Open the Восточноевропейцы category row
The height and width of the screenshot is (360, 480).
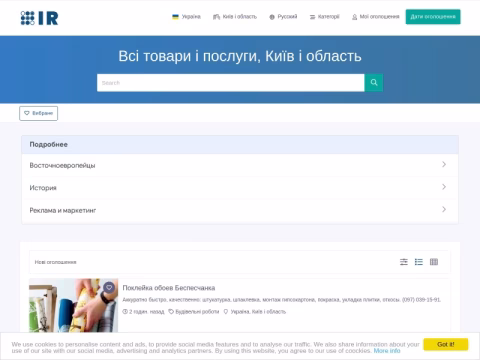pyautogui.click(x=240, y=165)
